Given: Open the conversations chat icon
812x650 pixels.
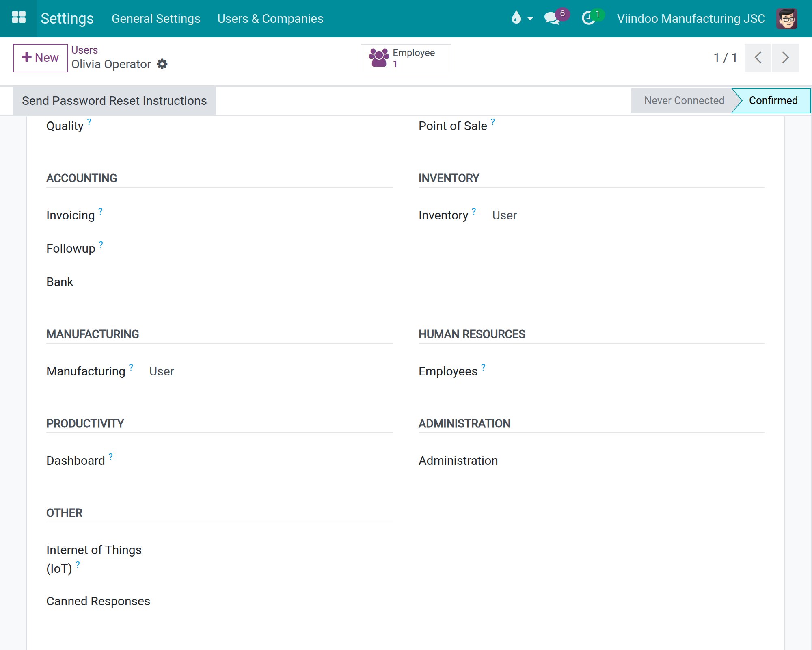Looking at the screenshot, I should click(x=556, y=17).
